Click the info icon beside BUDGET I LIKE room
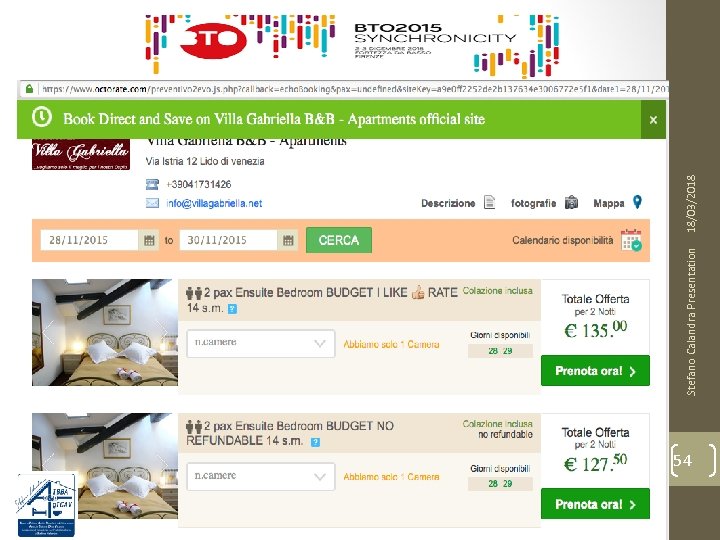This screenshot has width=720, height=540. [x=232, y=310]
